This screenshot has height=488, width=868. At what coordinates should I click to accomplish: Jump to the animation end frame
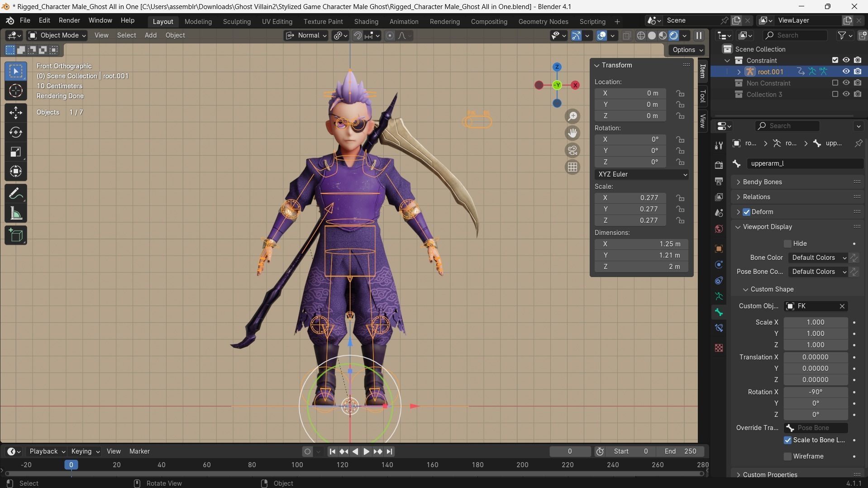pyautogui.click(x=390, y=451)
